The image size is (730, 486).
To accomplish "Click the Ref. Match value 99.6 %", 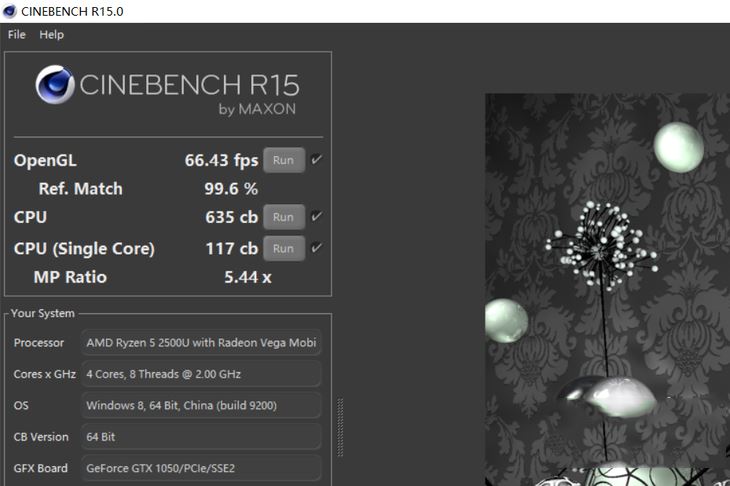I will [231, 189].
